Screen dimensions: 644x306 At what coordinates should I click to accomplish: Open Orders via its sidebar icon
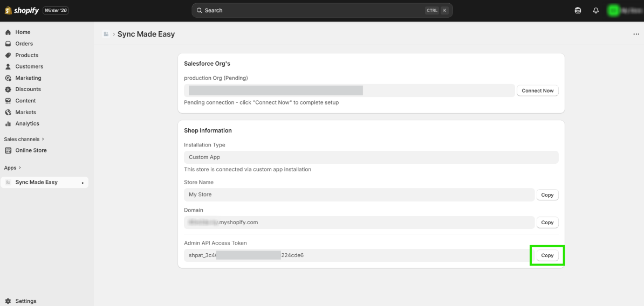[x=8, y=44]
